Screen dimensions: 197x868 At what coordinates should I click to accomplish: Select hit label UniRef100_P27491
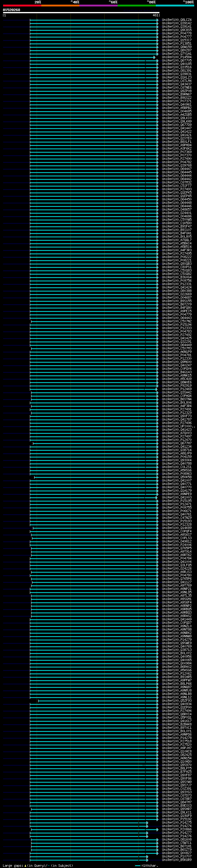[176, 410]
